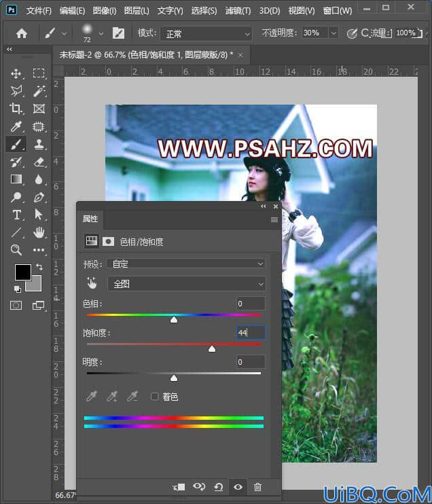Image resolution: width=432 pixels, height=504 pixels.
Task: Swap foreground and background colors
Action: (39, 267)
